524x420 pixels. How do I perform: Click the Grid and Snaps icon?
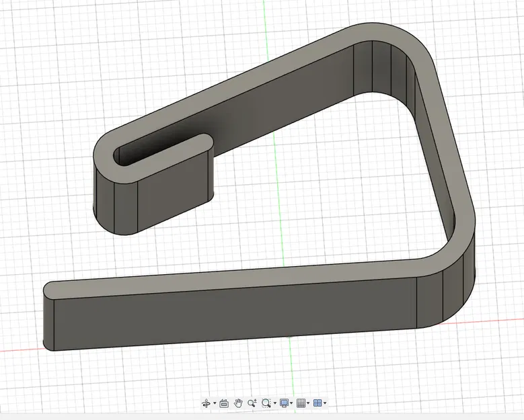pyautogui.click(x=301, y=403)
